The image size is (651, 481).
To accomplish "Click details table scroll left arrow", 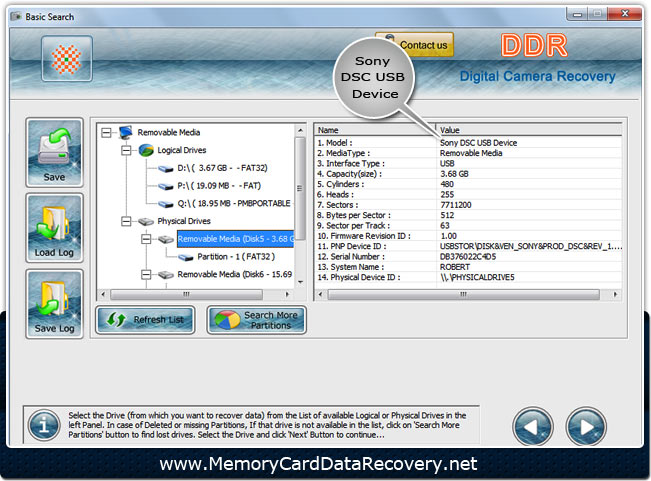I will click(320, 294).
